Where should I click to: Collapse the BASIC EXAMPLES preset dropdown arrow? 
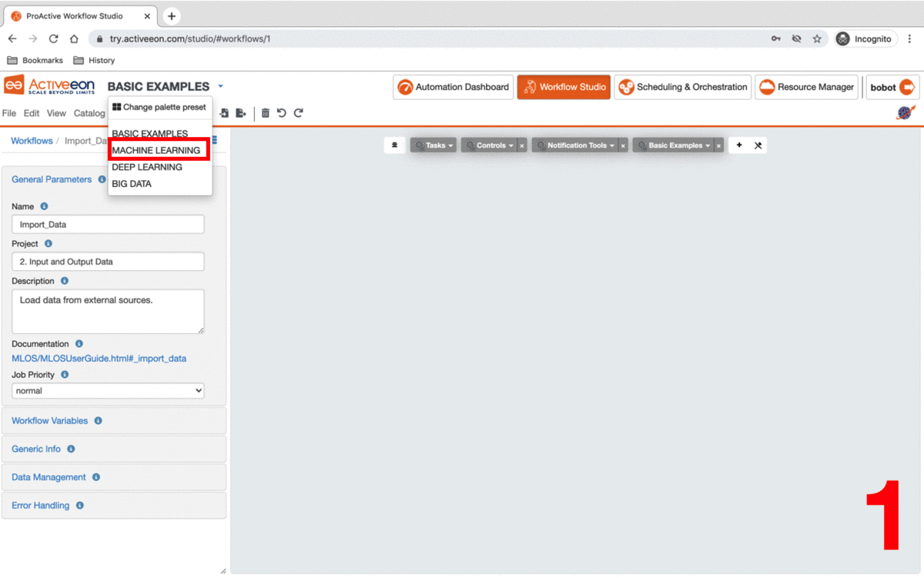coord(220,86)
